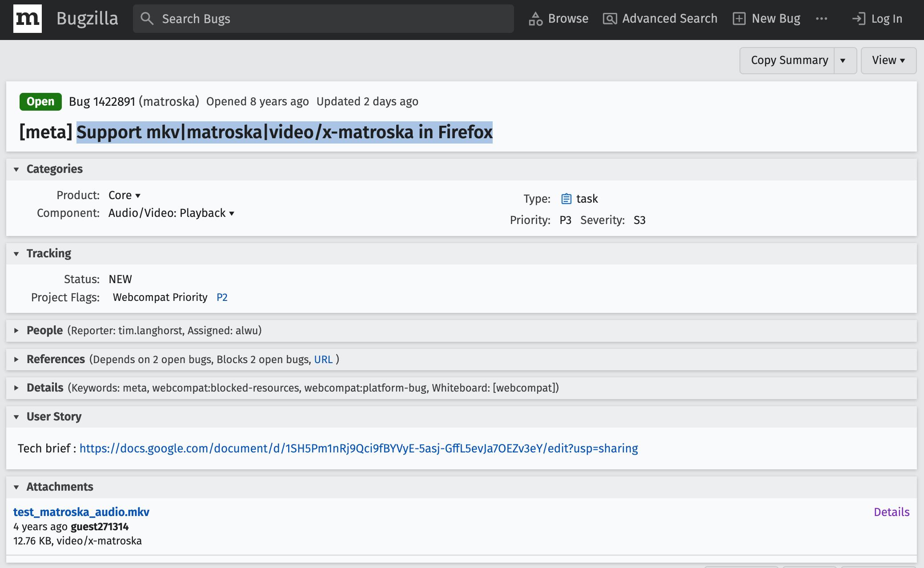
Task: Open the Core product dropdown
Action: click(x=125, y=196)
